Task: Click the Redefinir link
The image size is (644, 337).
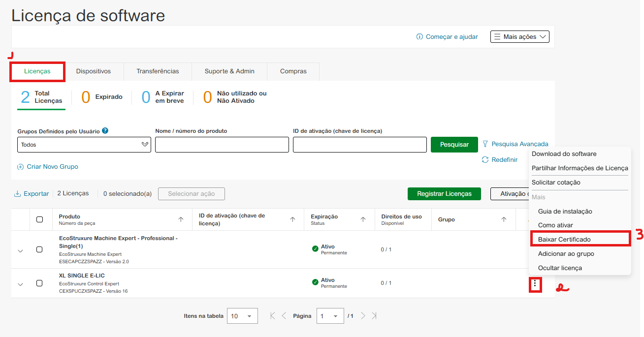Action: [x=505, y=160]
